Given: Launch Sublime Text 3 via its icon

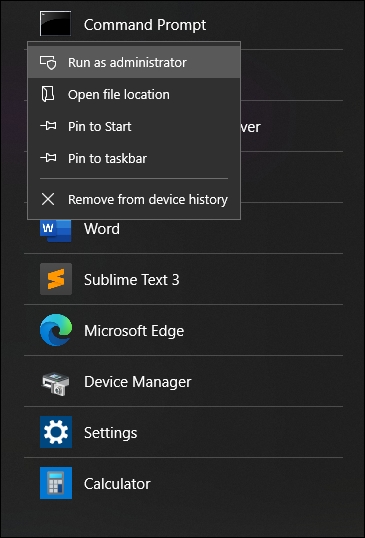Looking at the screenshot, I should 56,279.
